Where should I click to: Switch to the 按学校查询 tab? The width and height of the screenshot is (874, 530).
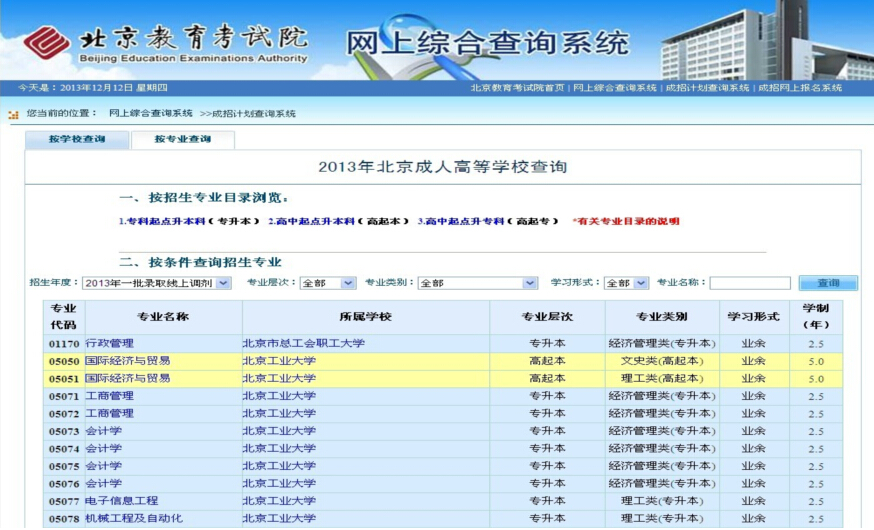point(77,140)
